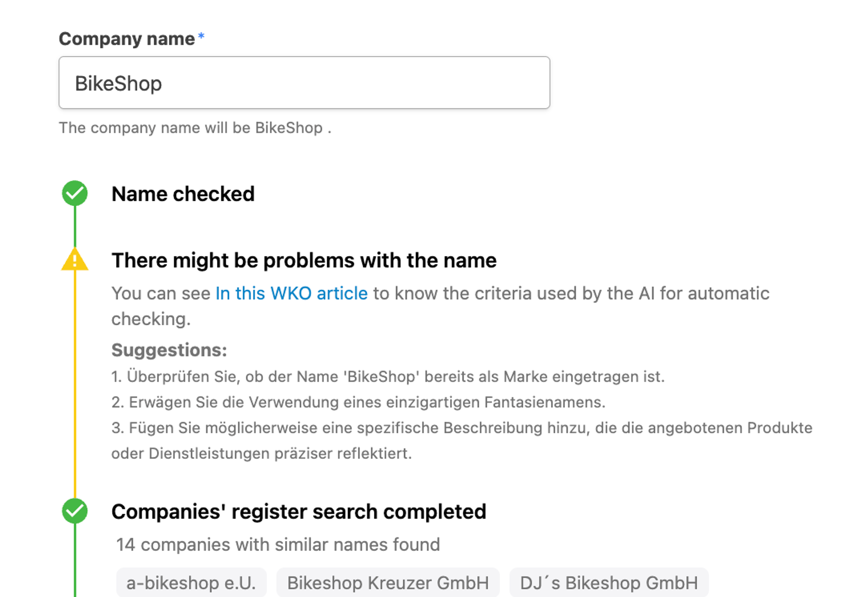
Task: Click "The company name will be BikeShop" text
Action: [x=195, y=127]
